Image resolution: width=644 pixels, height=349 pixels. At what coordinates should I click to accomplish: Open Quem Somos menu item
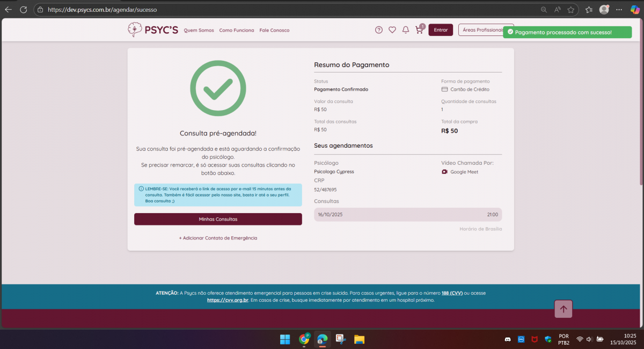(199, 30)
